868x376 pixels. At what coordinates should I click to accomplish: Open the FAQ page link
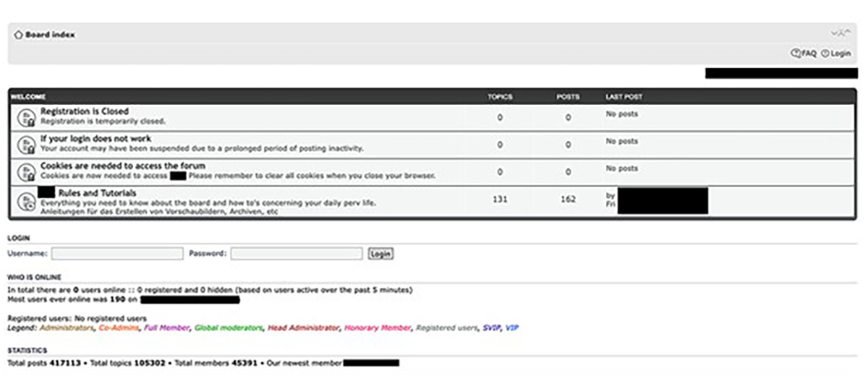click(809, 54)
